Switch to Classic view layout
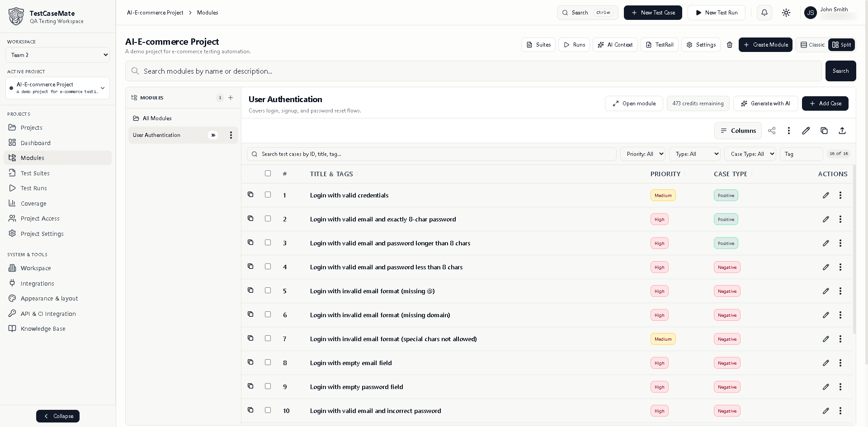 click(812, 45)
